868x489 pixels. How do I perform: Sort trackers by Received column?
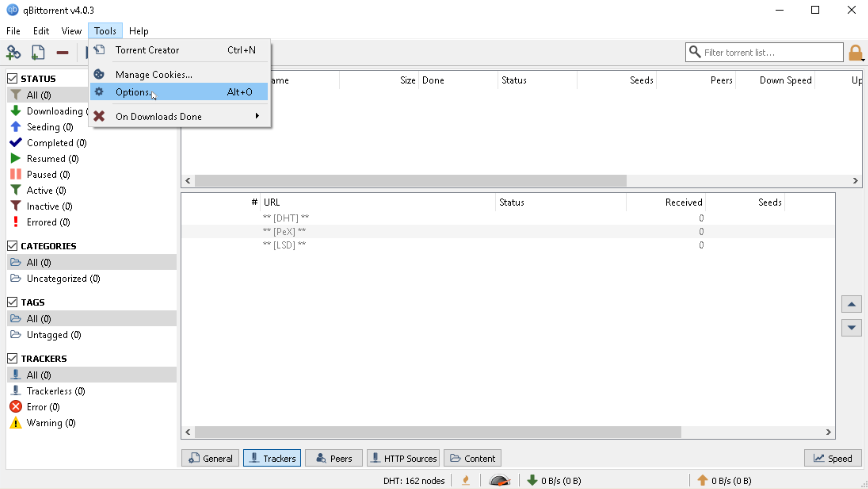point(666,202)
